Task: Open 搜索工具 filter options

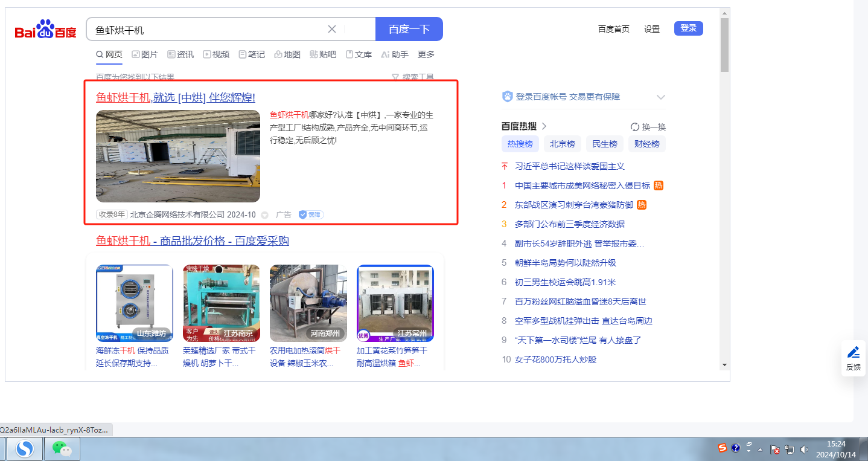Action: [413, 77]
